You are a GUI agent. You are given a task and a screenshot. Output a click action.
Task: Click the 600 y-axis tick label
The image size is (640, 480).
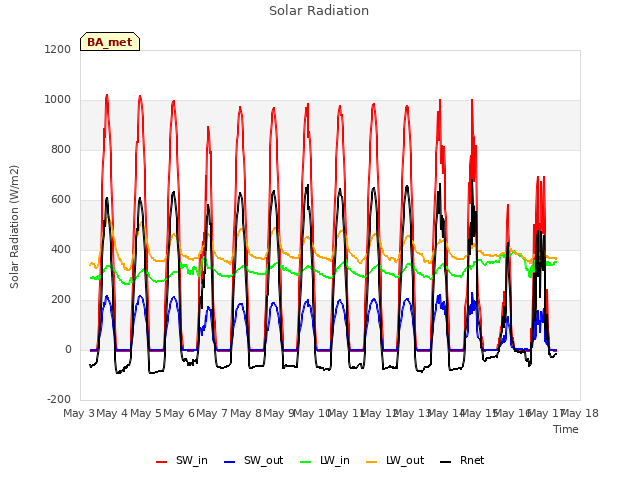(x=61, y=200)
